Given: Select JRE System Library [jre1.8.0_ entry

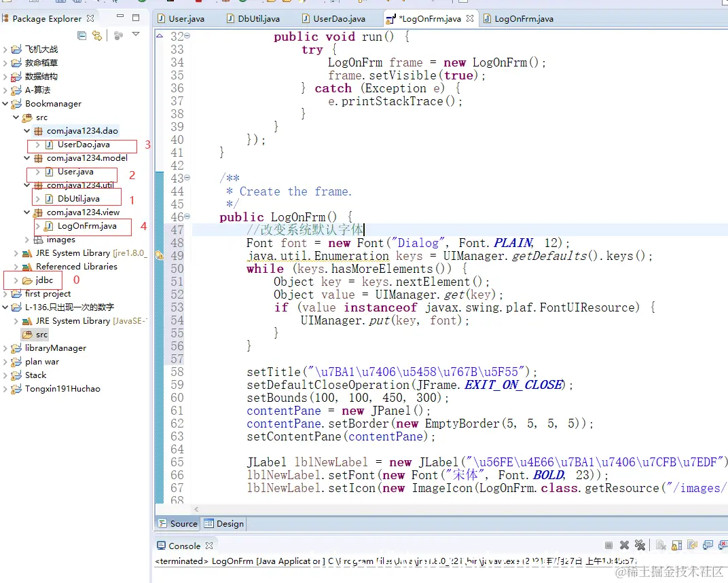Looking at the screenshot, I should (90, 253).
